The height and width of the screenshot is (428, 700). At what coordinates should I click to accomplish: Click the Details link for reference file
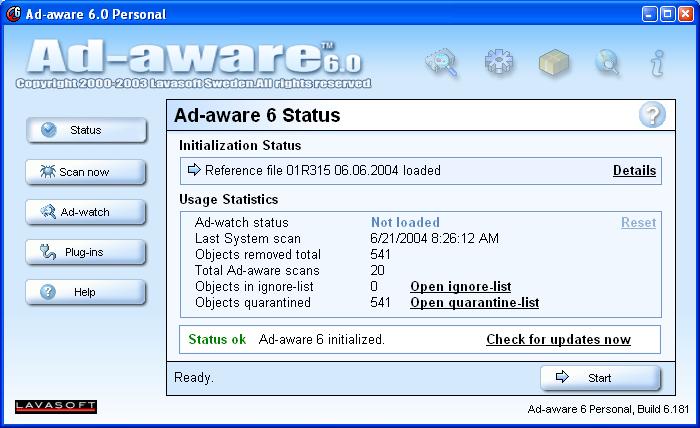click(634, 170)
